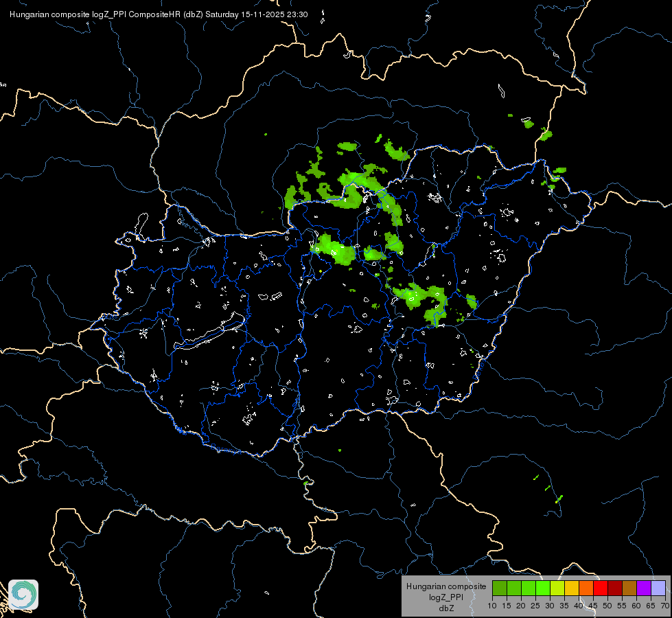Image resolution: width=672 pixels, height=618 pixels.
Task: Click the legend scale value '45'
Action: (592, 606)
